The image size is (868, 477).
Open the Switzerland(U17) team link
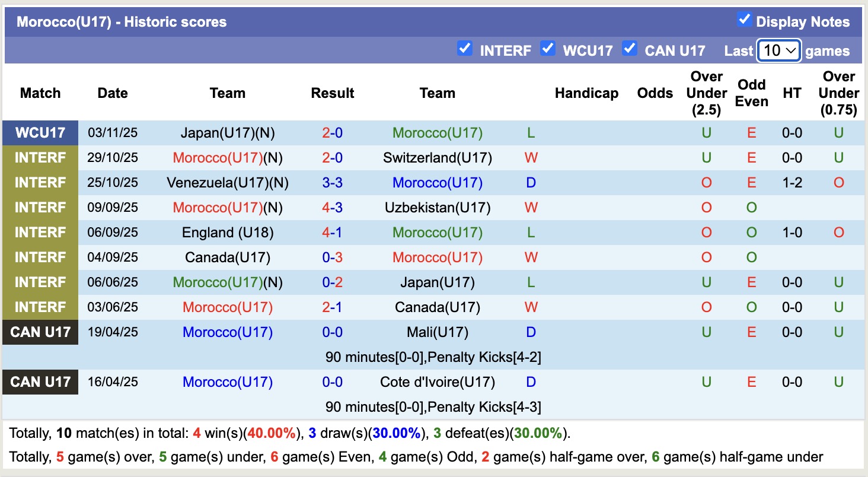(x=438, y=158)
